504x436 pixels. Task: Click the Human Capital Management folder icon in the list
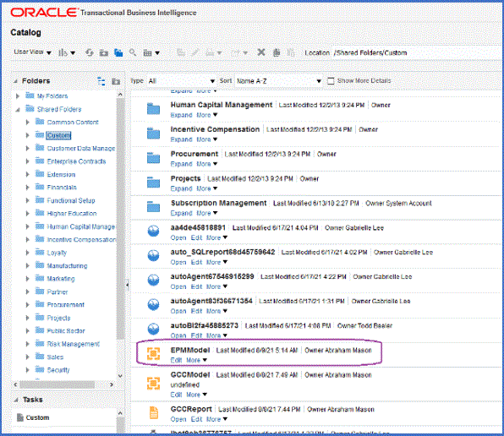[153, 109]
